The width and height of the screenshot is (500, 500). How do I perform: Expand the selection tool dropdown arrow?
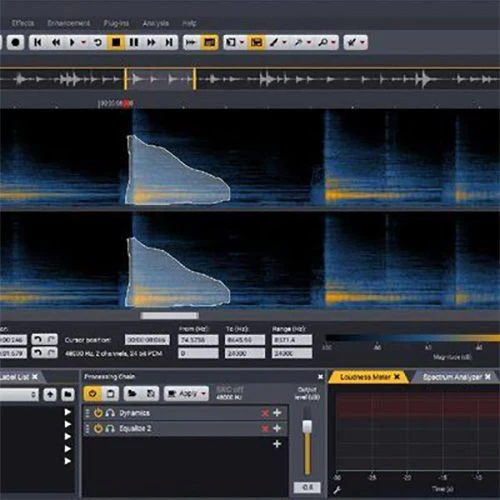(x=242, y=42)
